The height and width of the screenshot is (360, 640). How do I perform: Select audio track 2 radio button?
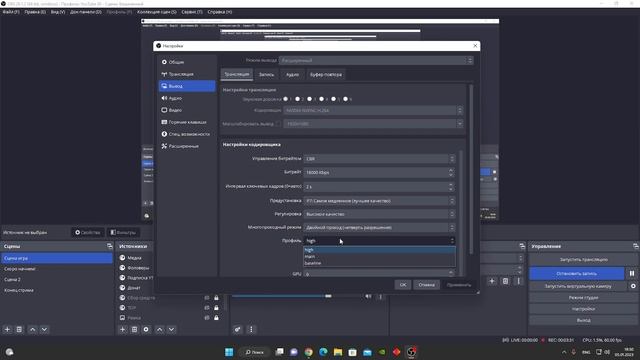pyautogui.click(x=298, y=99)
